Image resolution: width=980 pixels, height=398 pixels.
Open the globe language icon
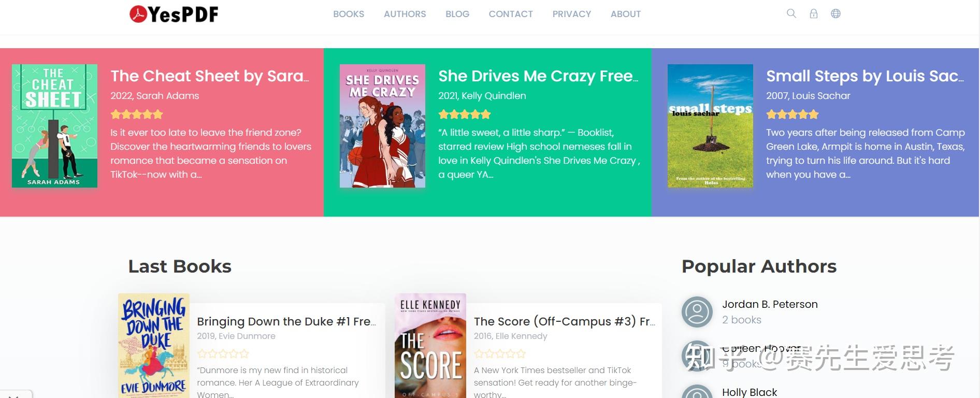pyautogui.click(x=835, y=13)
